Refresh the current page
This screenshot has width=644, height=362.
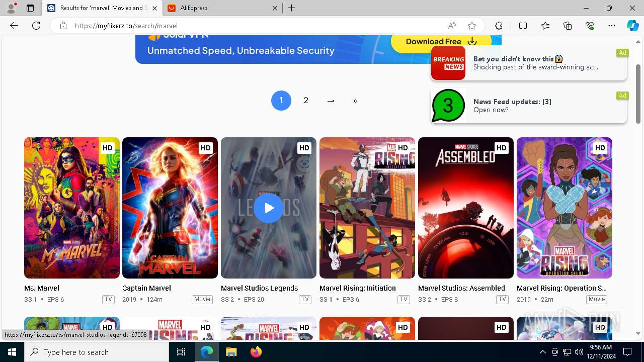point(36,26)
